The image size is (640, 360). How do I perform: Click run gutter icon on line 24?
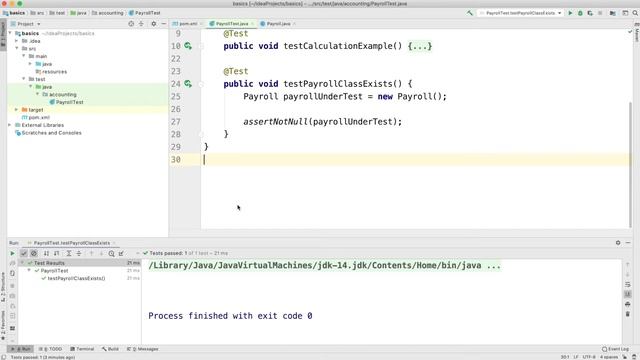click(188, 84)
